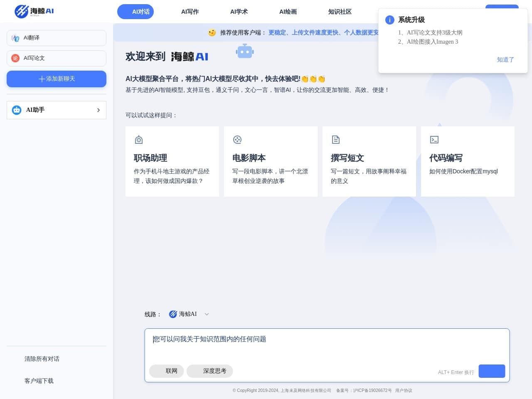Image resolution: width=532 pixels, height=399 pixels.
Task: Switch to the AI写作 tab
Action: [x=190, y=12]
